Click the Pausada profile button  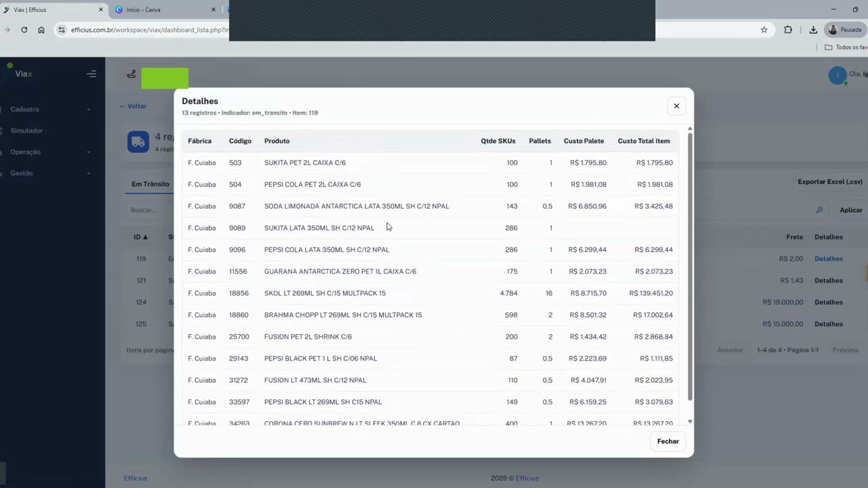pos(845,30)
